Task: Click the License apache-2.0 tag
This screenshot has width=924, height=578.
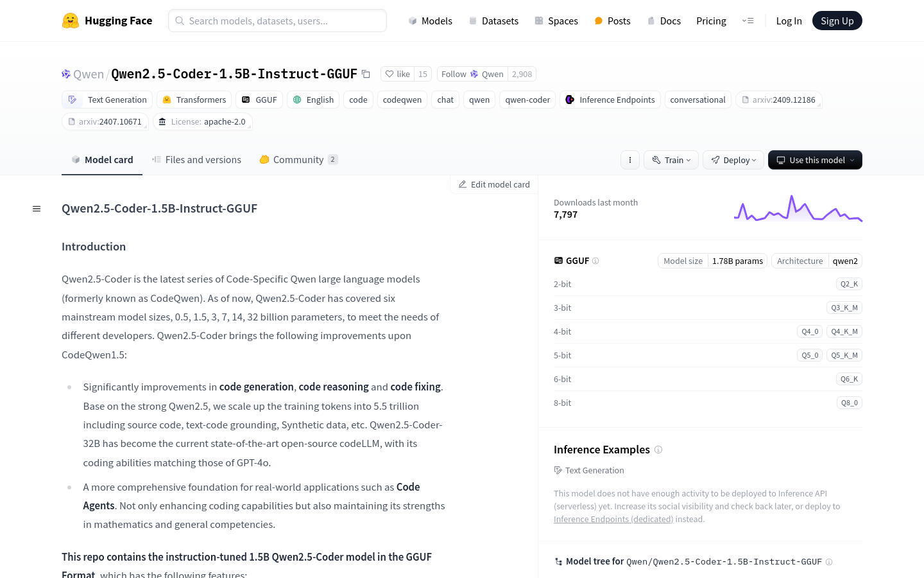Action: 202,121
